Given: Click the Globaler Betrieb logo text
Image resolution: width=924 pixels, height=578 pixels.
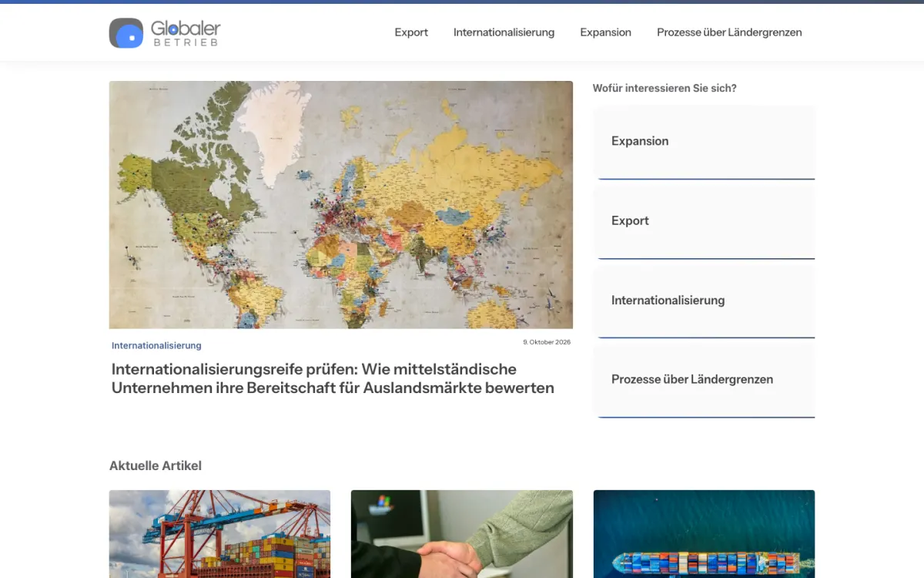Looking at the screenshot, I should pos(186,33).
